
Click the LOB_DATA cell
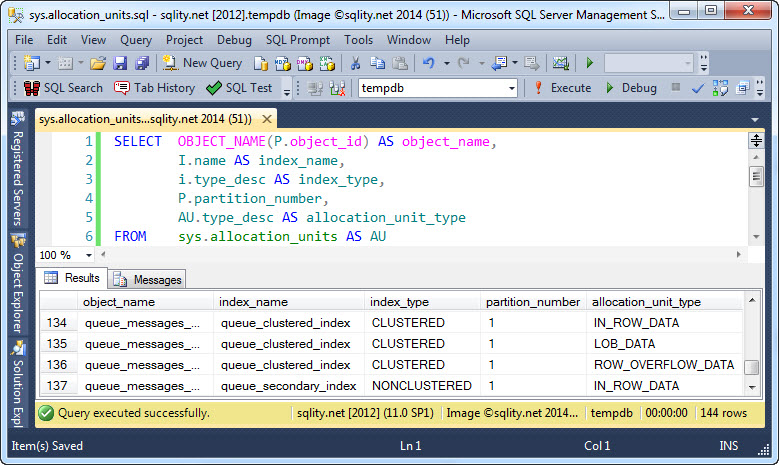point(664,344)
